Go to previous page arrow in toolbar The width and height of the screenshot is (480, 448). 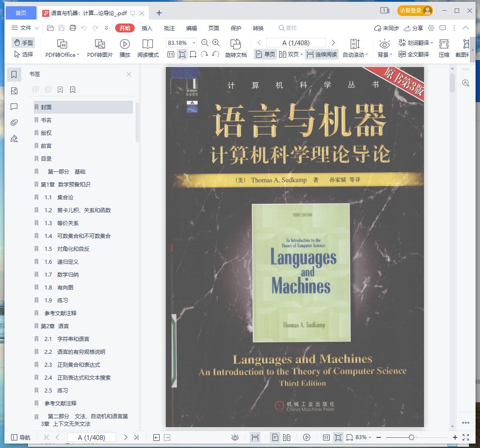click(259, 43)
